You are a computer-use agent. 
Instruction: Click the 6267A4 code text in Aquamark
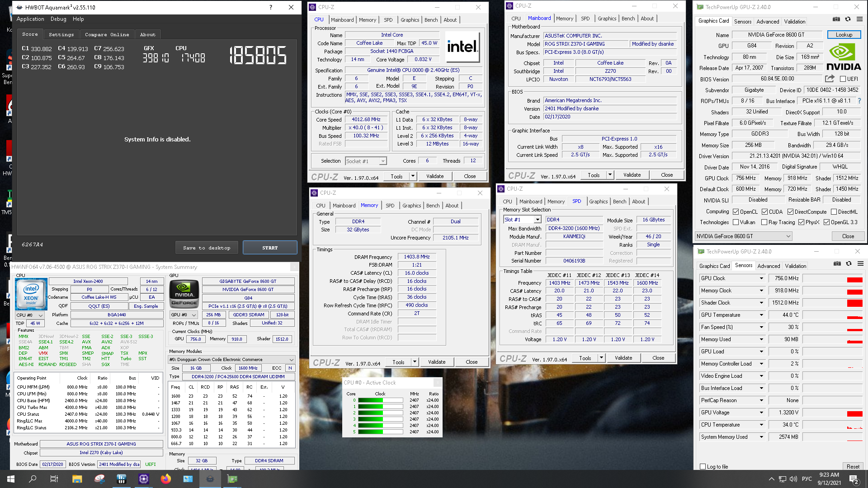[32, 244]
